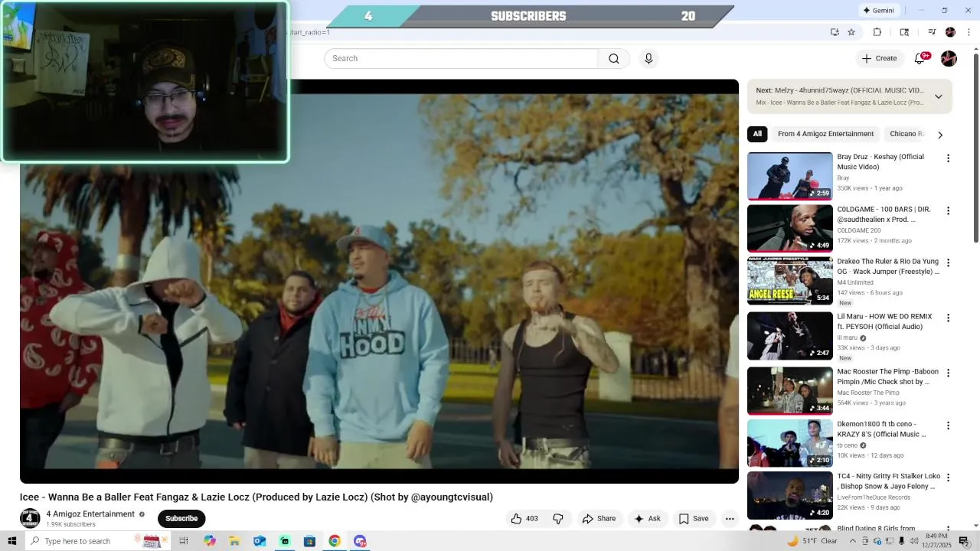Open options for Bray Druz - Keshay video

click(948, 158)
